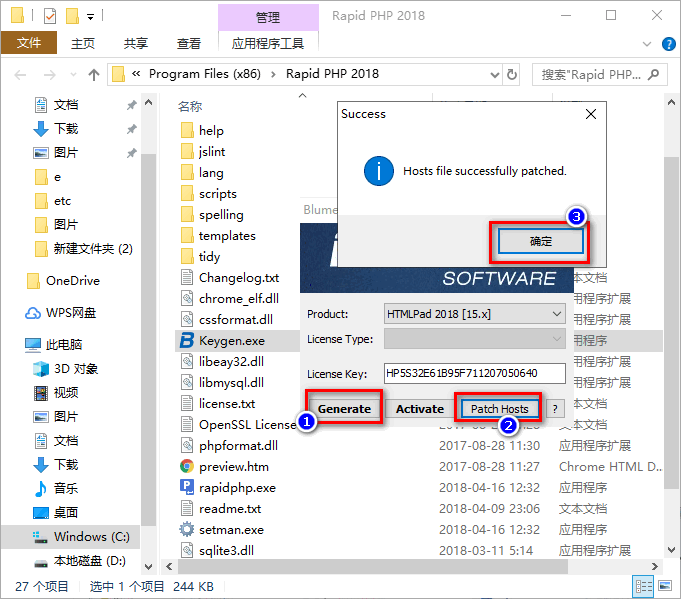Open 视频 folder in the sidebar
The width and height of the screenshot is (681, 599).
pos(56,393)
